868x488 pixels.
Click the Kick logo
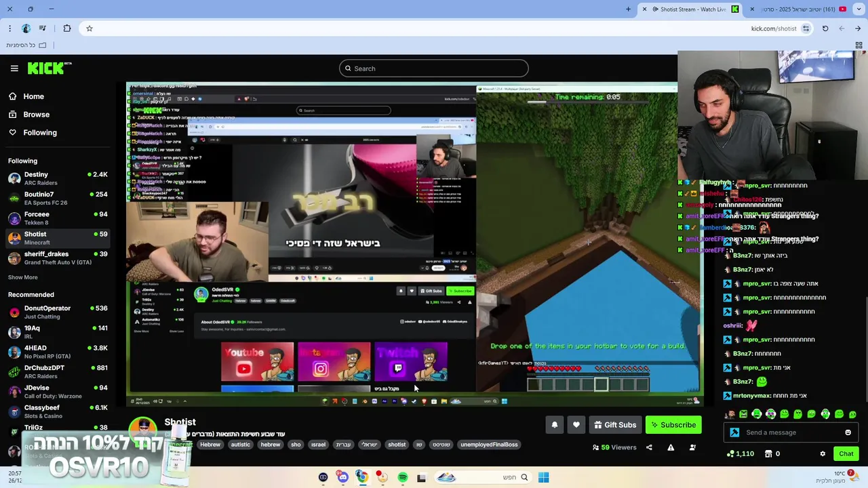point(49,68)
